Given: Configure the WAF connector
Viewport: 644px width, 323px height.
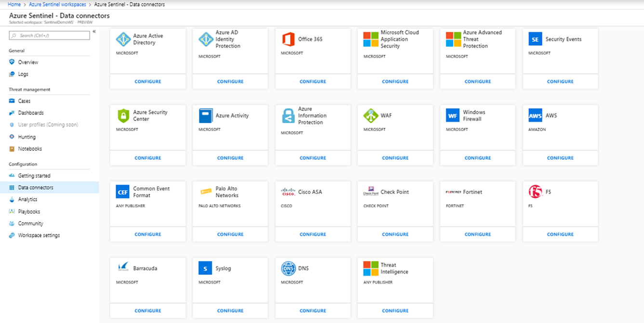Looking at the screenshot, I should [395, 158].
